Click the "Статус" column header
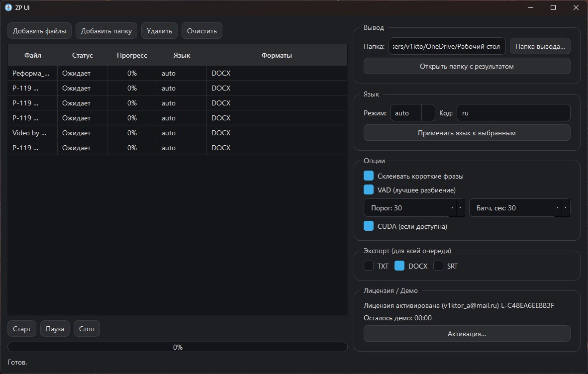Image resolution: width=588 pixels, height=374 pixels. 82,55
